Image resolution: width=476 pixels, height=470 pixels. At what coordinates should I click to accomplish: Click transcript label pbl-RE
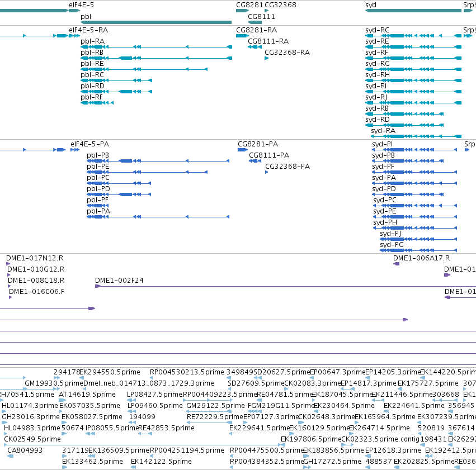point(92,64)
